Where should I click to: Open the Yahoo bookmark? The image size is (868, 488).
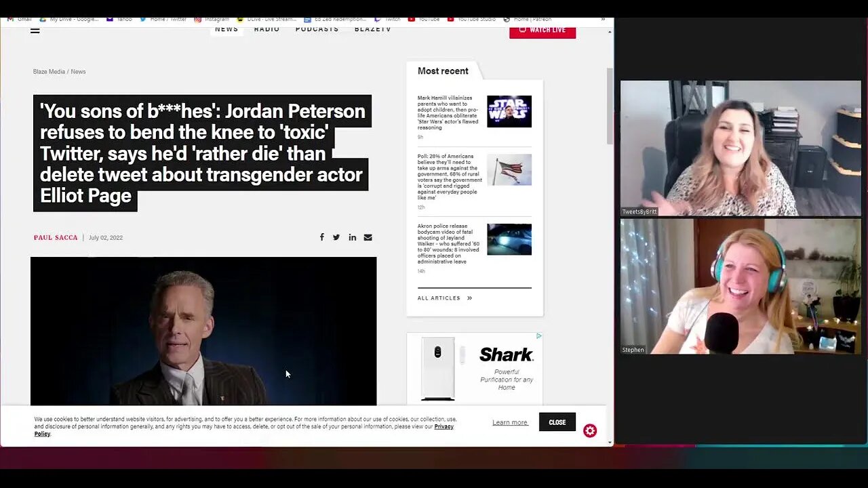pos(119,20)
